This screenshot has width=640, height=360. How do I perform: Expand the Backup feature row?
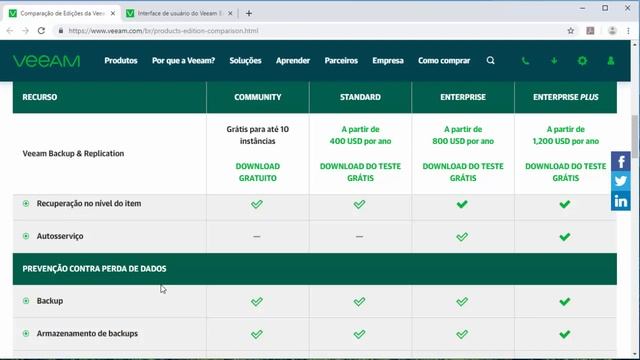click(x=26, y=301)
